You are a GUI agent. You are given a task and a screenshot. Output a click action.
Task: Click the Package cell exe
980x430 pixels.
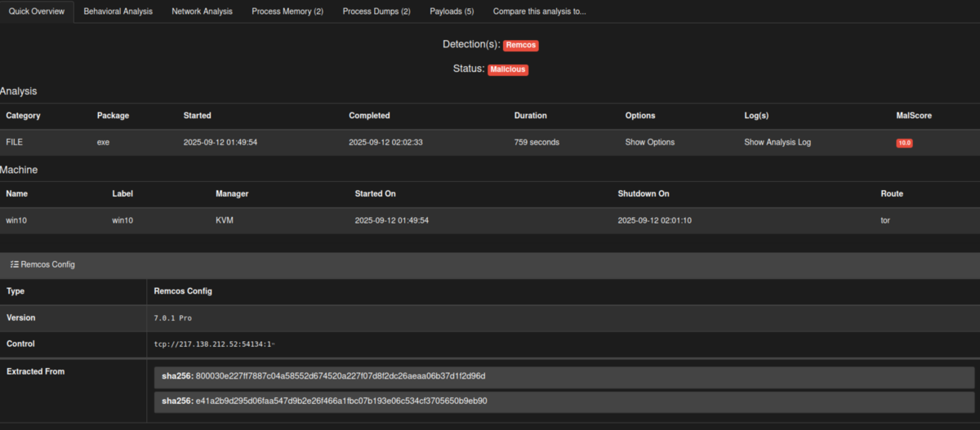click(104, 142)
